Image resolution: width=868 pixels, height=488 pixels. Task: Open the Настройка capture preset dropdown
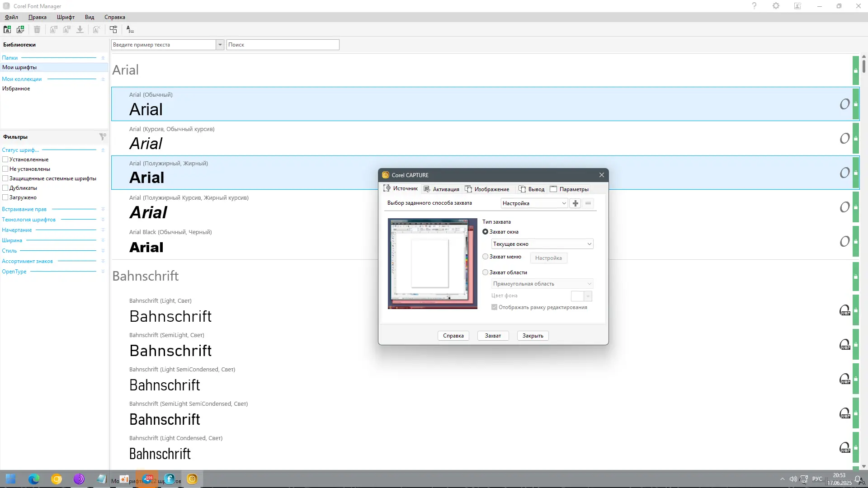click(x=534, y=203)
